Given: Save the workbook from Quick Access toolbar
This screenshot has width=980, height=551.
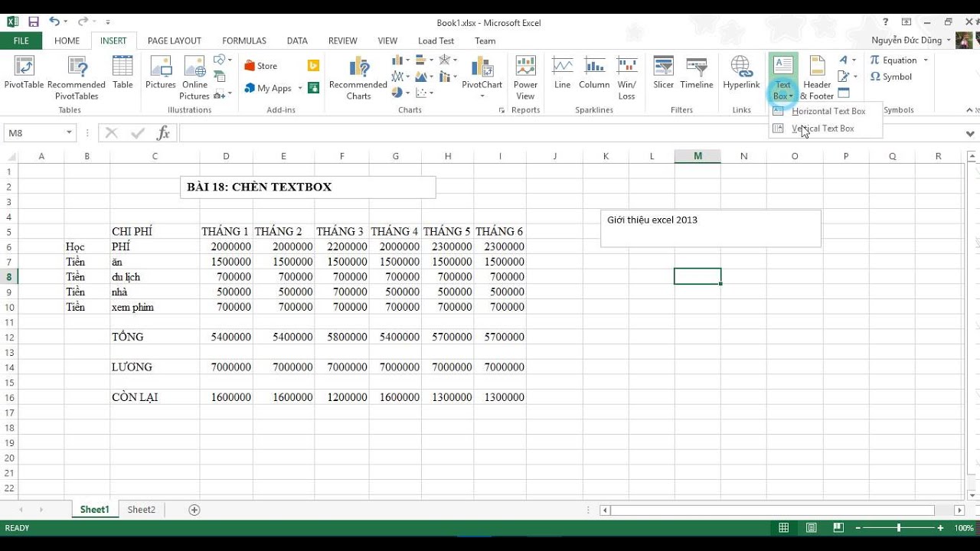Looking at the screenshot, I should (34, 22).
